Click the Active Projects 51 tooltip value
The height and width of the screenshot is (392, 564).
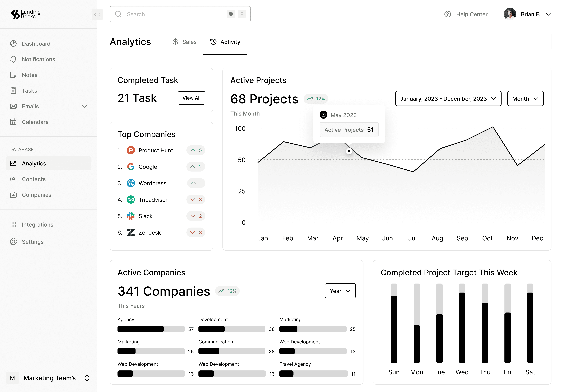tap(349, 130)
